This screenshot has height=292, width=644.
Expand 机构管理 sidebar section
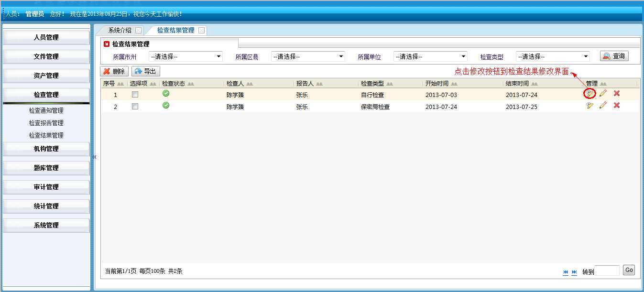(46, 149)
